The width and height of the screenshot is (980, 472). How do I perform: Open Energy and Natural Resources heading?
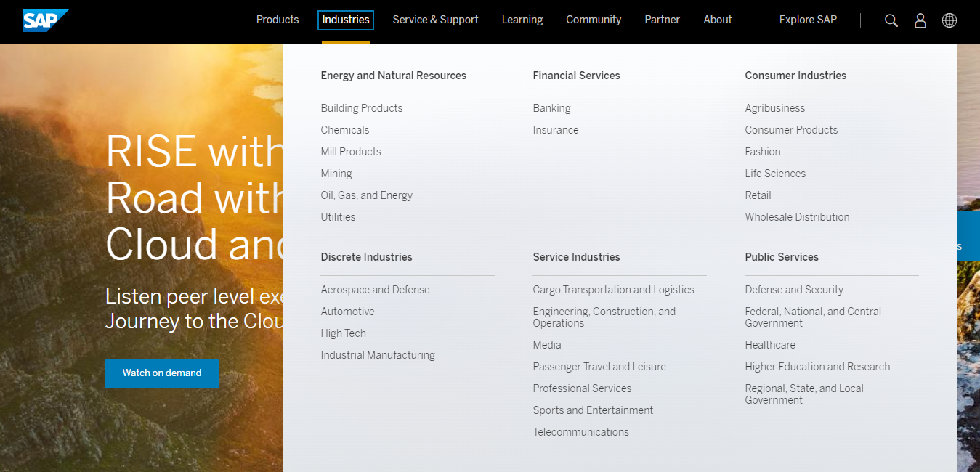(393, 76)
